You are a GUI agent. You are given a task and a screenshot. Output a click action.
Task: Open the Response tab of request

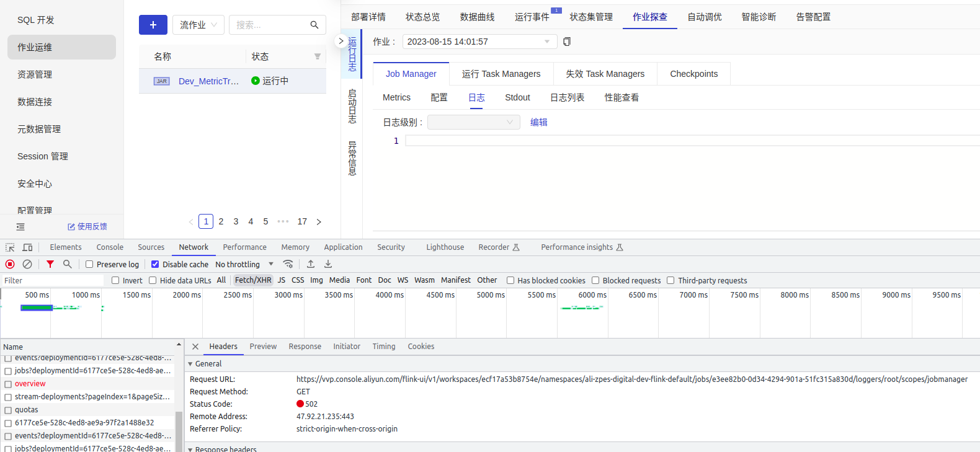click(x=305, y=347)
